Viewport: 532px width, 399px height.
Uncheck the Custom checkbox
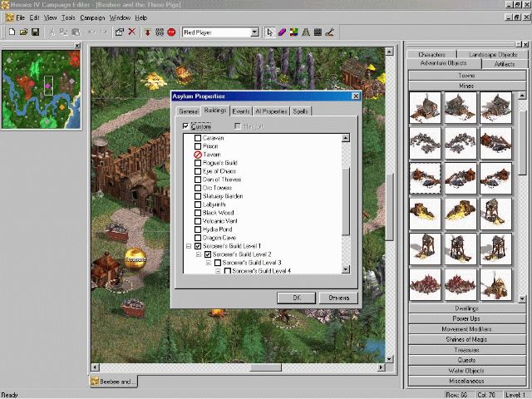point(185,126)
